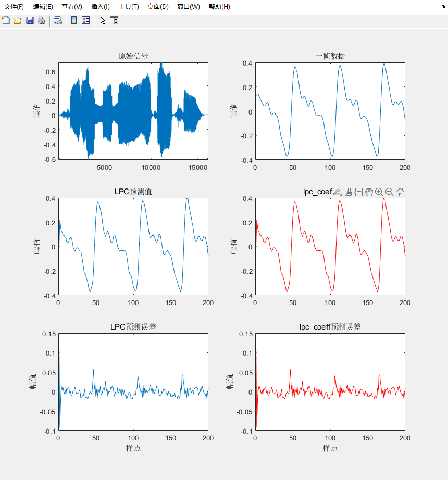Activate the Edit Plot arrow tool
The height and width of the screenshot is (480, 448).
coord(103,20)
